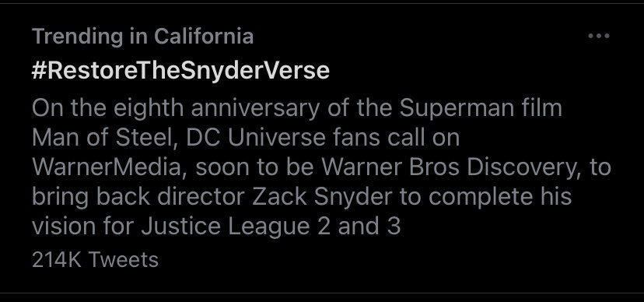The height and width of the screenshot is (302, 644).
Task: Open the #RestoreTheSnyderVerse trending hashtag
Action: (180, 71)
